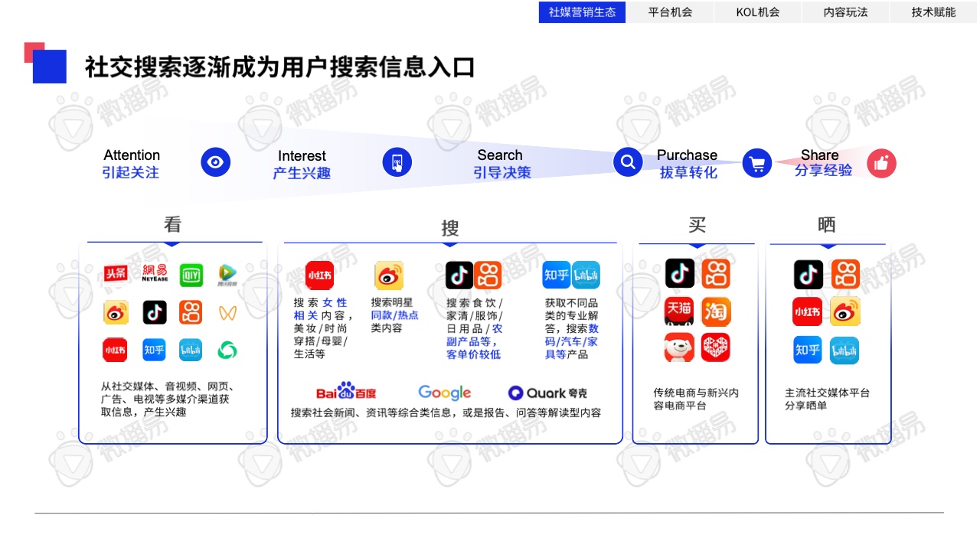Screen dimensions: 980x551
Task: Click the Google logo
Action: [445, 393]
